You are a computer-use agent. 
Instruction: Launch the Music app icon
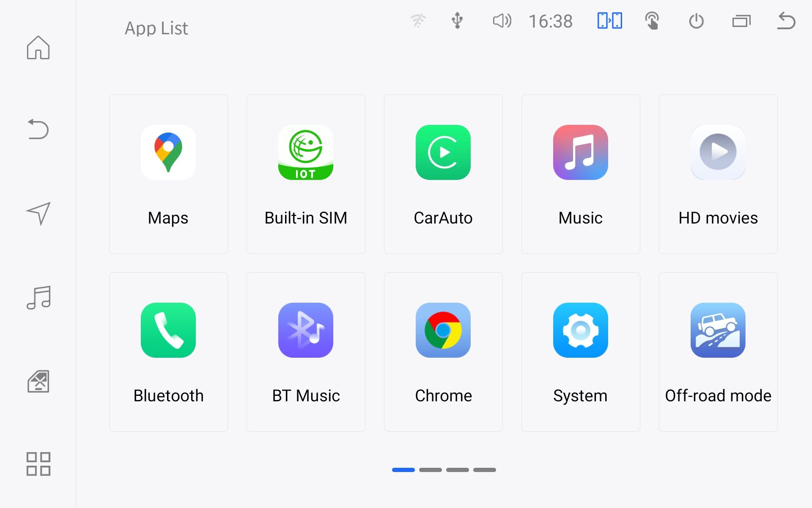(581, 152)
